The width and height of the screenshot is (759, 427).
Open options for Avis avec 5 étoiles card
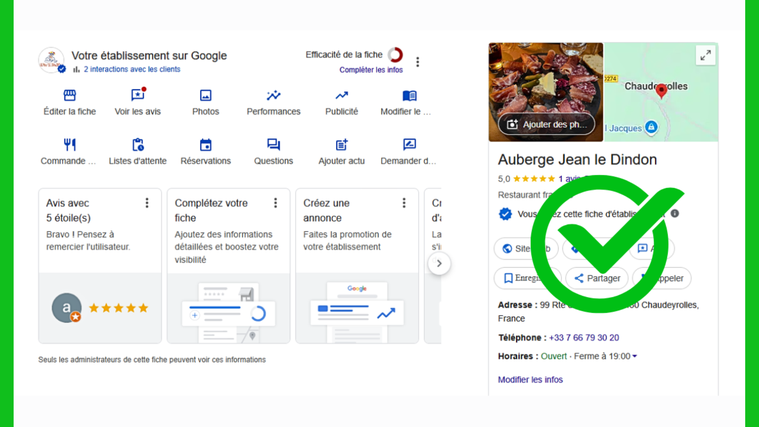click(x=147, y=203)
